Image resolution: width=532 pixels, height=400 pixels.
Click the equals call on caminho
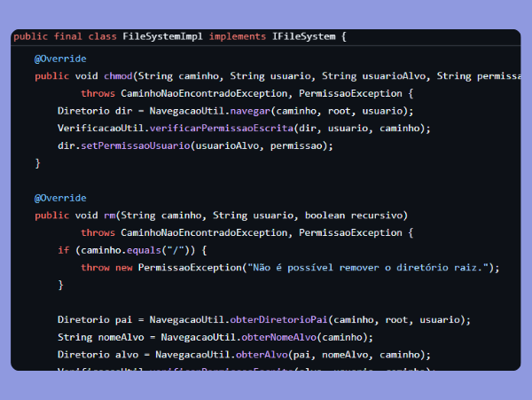(141, 250)
